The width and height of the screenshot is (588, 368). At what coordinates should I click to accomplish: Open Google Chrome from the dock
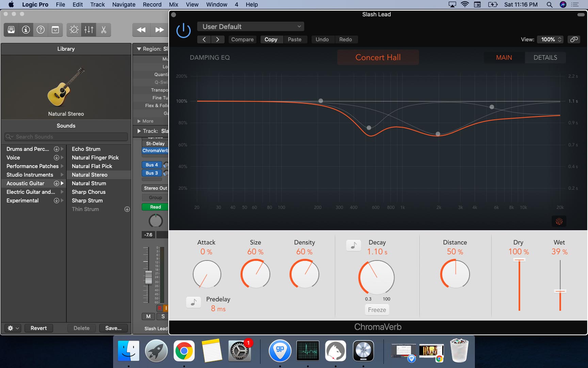184,351
